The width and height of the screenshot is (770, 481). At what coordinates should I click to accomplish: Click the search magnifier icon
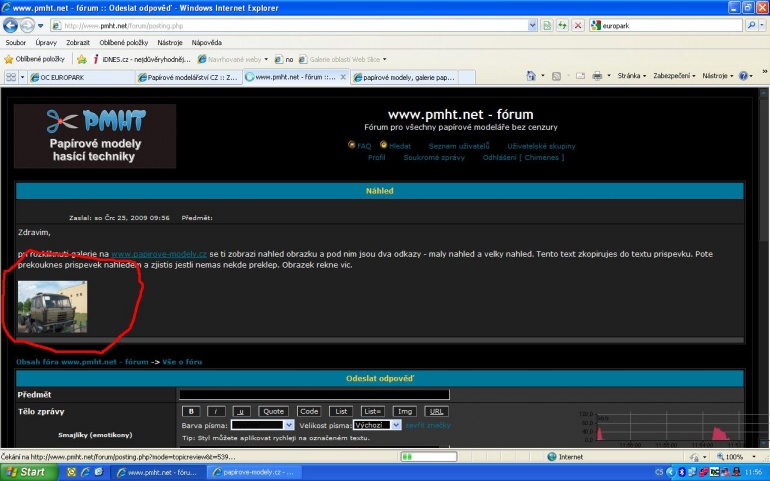click(x=751, y=26)
